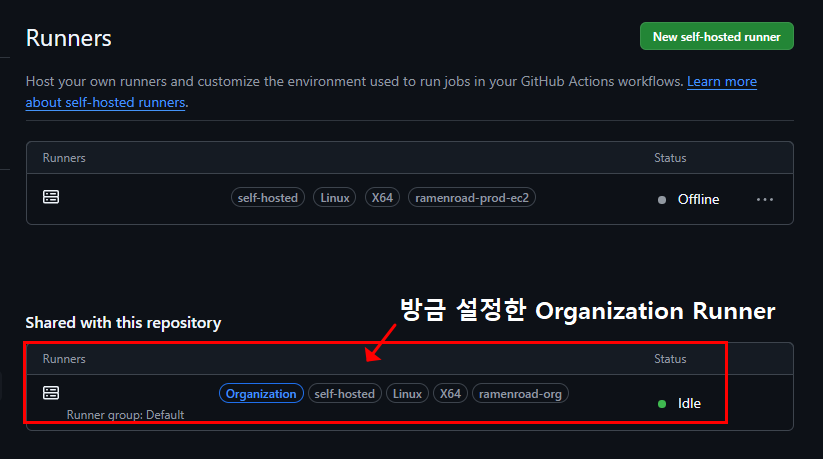Viewport: 823px width, 459px height.
Task: Click the green Idle status dot
Action: click(x=662, y=404)
